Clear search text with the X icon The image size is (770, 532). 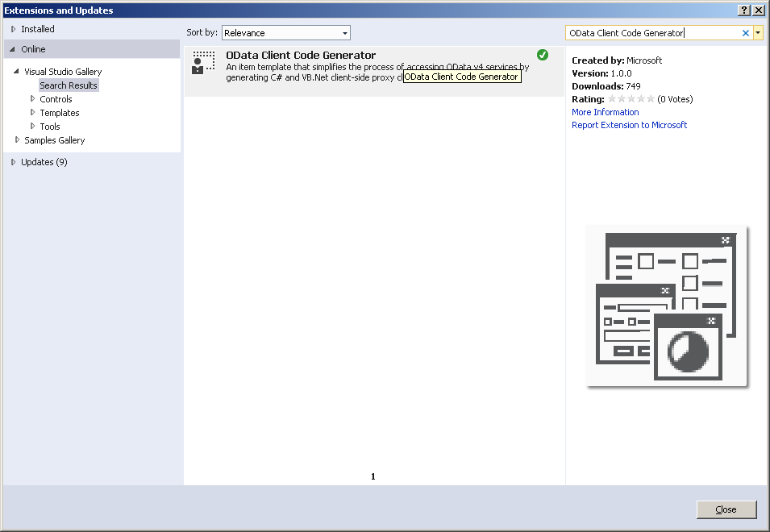pos(746,33)
